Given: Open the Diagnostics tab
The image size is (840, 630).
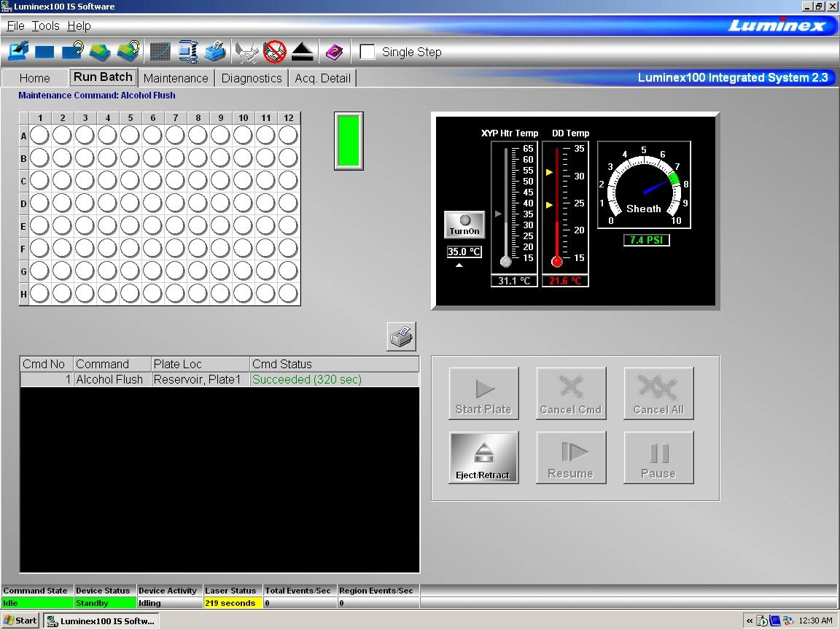Looking at the screenshot, I should tap(252, 78).
